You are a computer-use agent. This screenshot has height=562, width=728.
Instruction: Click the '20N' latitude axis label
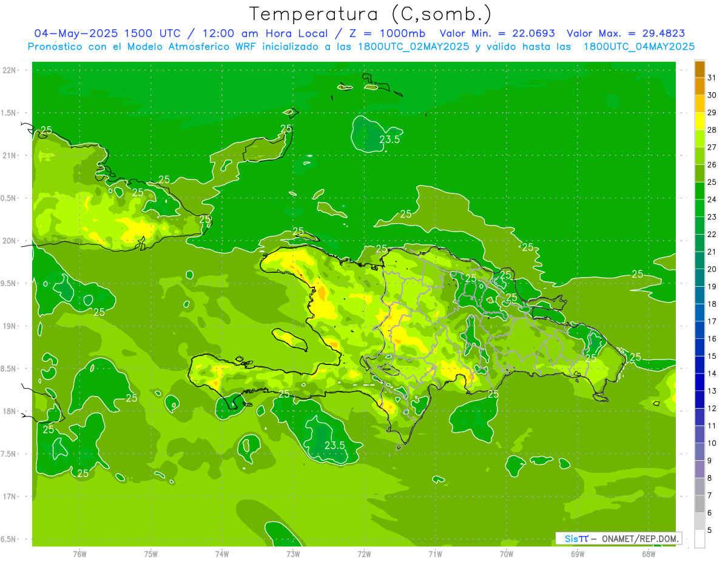[x=9, y=241]
